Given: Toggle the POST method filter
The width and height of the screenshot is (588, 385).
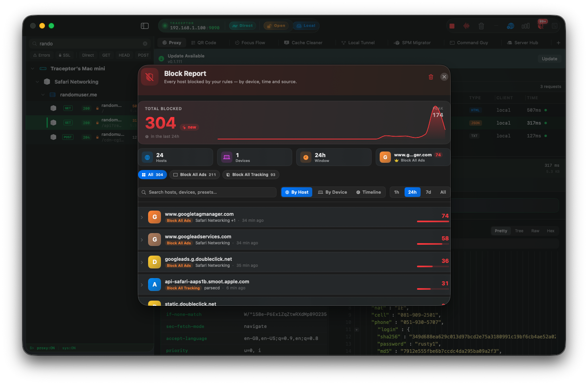Looking at the screenshot, I should pyautogui.click(x=143, y=55).
